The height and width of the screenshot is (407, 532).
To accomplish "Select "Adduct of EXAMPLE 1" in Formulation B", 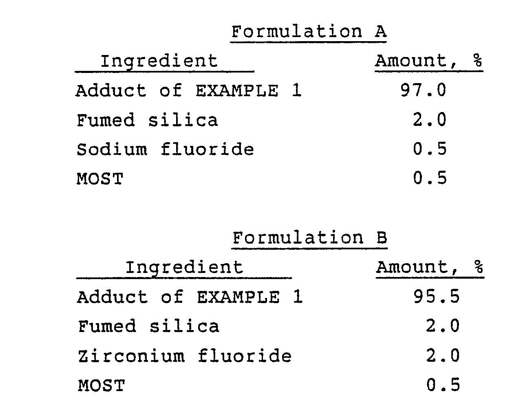I will point(190,297).
